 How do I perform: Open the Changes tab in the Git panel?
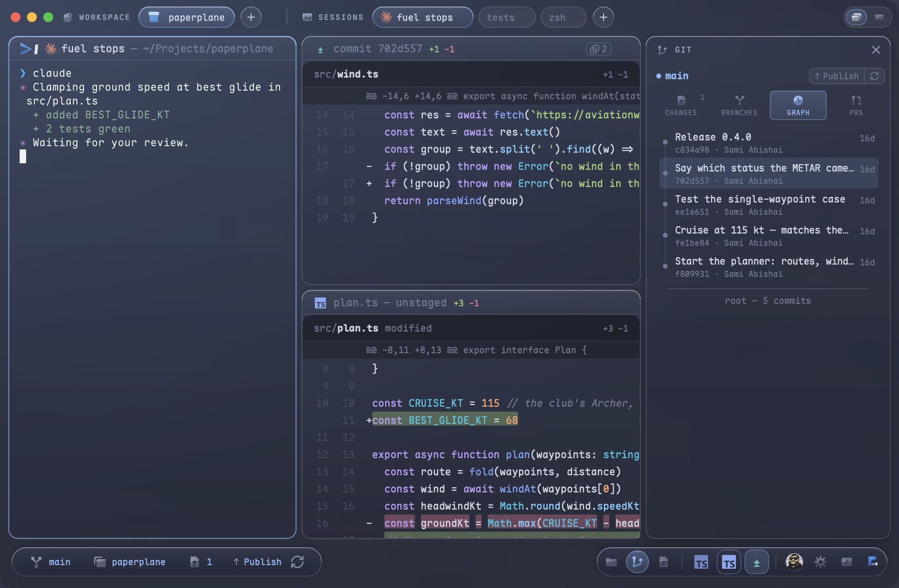681,106
